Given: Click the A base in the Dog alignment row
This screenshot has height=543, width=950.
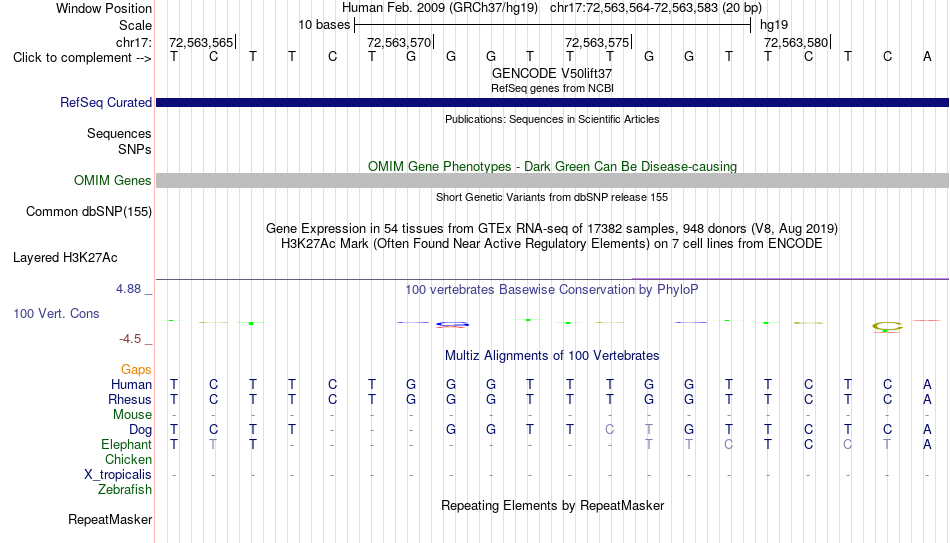Looking at the screenshot, I should point(927,429).
